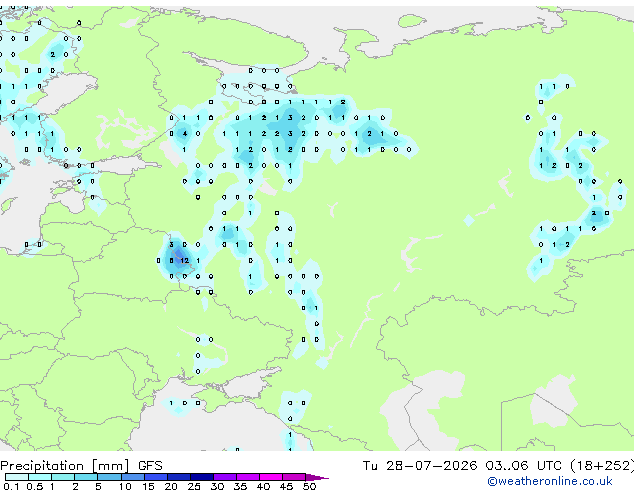Click the '20' legend scale label

(x=171, y=486)
